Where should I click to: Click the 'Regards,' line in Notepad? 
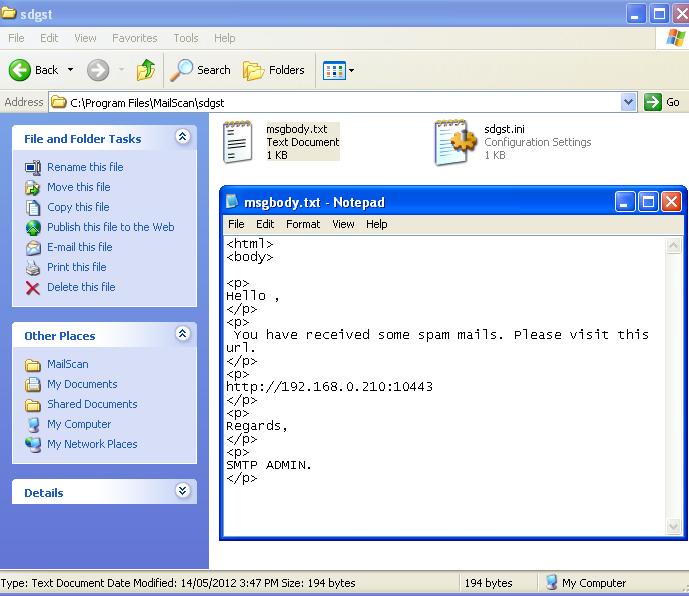(257, 426)
